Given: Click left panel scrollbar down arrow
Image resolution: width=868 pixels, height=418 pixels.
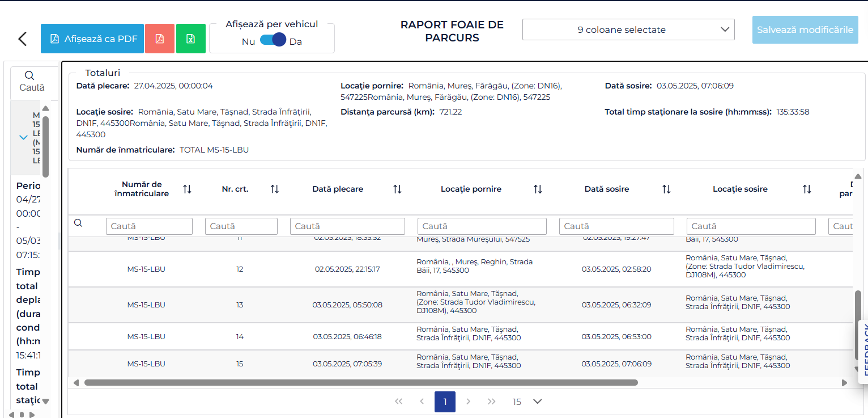Looking at the screenshot, I should 45,402.
